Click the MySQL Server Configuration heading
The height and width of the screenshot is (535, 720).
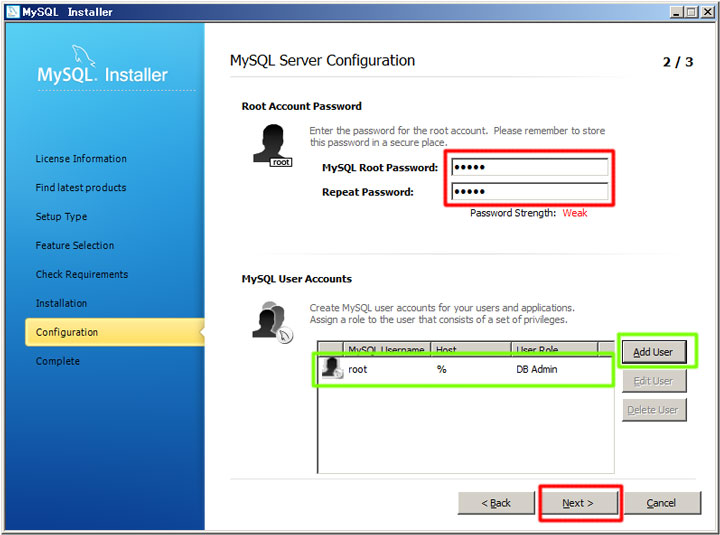click(322, 61)
